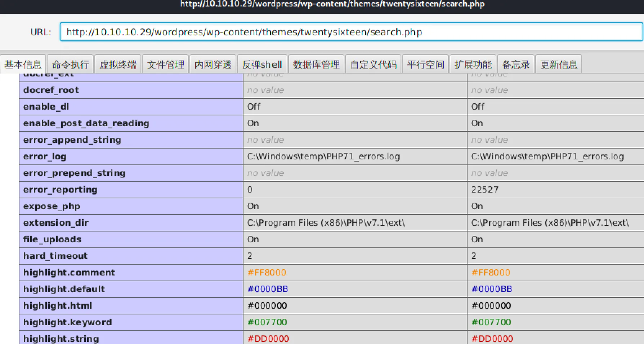
Task: Select the 文件管理 tab
Action: tap(166, 65)
